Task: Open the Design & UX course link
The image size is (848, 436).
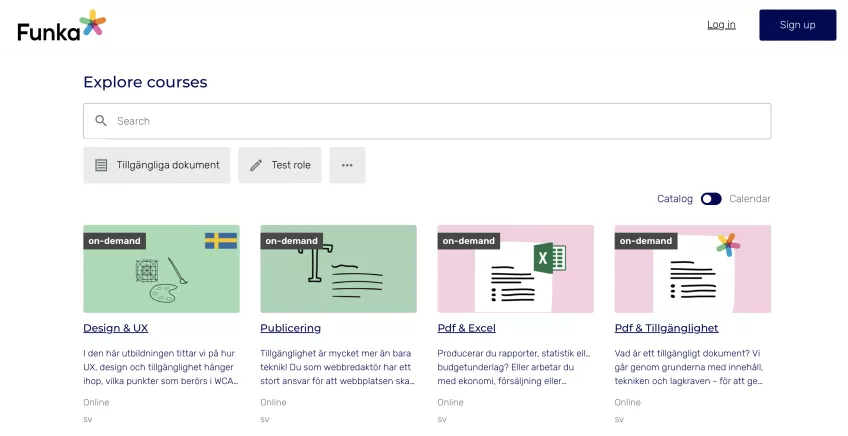Action: (115, 328)
